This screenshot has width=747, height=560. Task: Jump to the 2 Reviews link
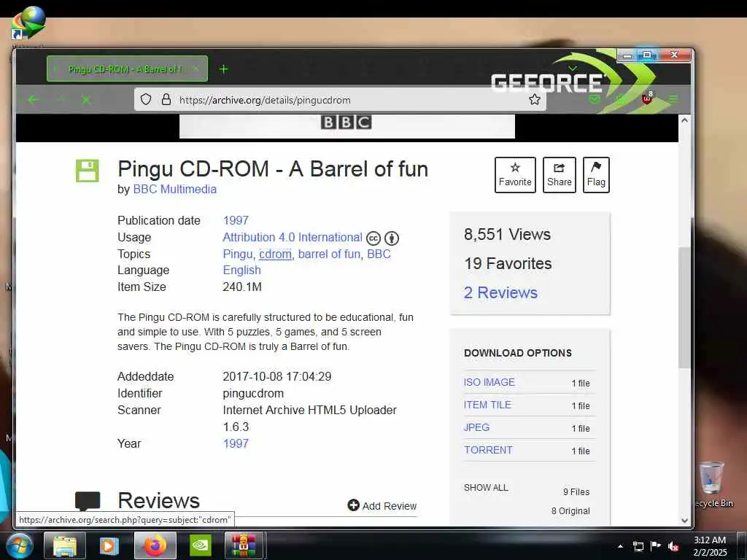(x=500, y=292)
